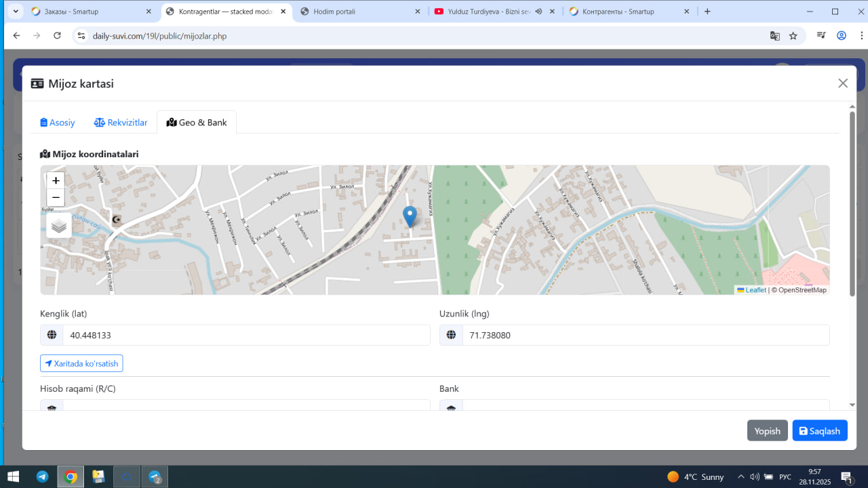Switch to the Контрагенты - Smartup browser tab

pos(628,12)
